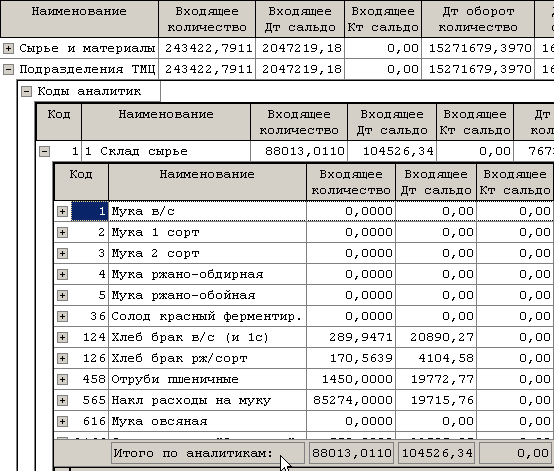
Task: Expand the Мука овсяная row
Action: pos(62,422)
